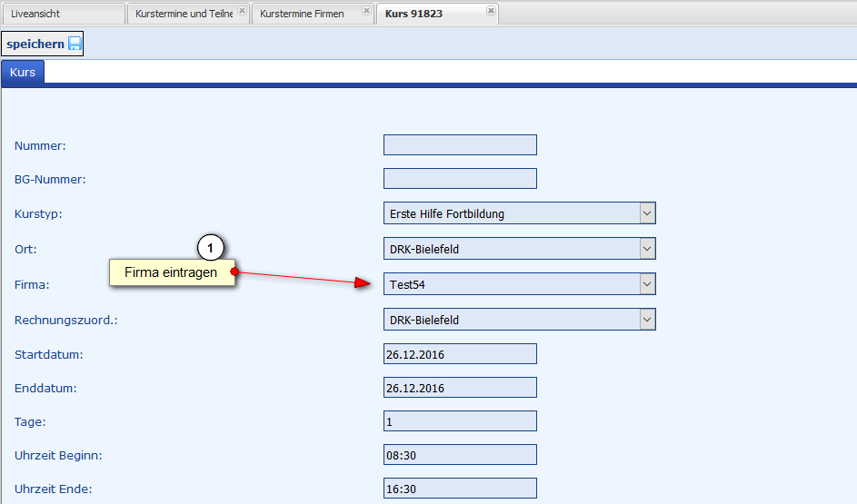Focus the Uhrzeit Beginn field
Image resolution: width=857 pixels, height=504 pixels.
(460, 455)
